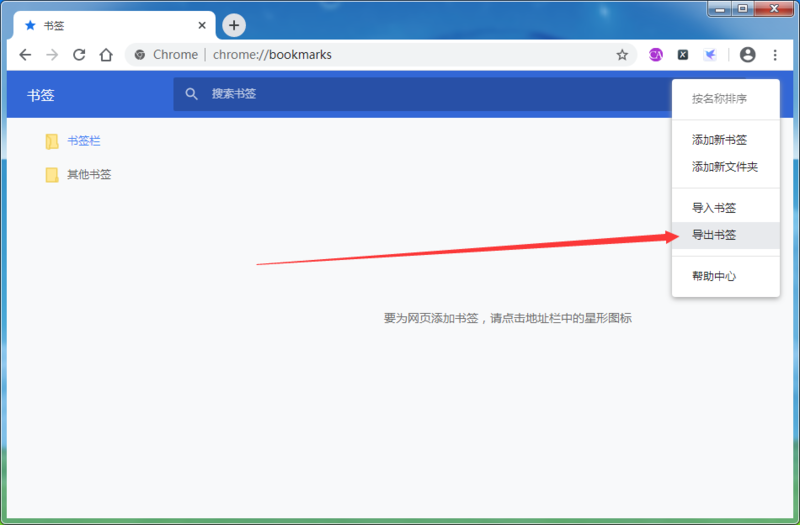
Task: Click the 搜索书签 search field
Action: click(422, 94)
